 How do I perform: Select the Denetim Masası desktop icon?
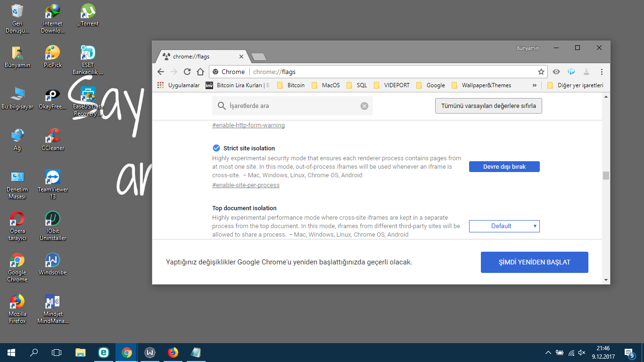[17, 184]
